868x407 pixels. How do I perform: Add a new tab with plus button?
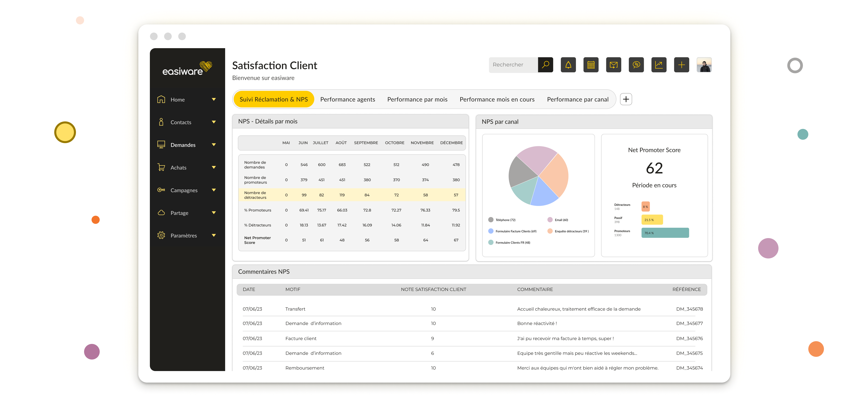[626, 99]
